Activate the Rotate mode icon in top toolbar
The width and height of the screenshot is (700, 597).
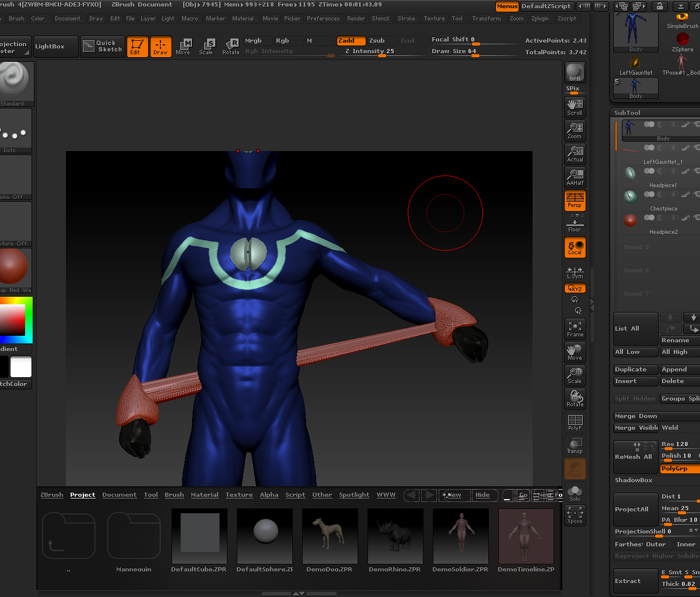click(231, 47)
